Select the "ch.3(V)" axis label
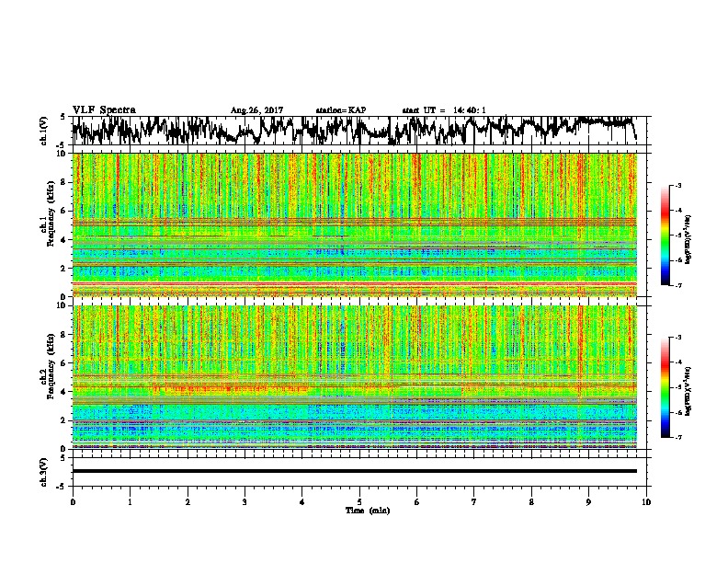Screen dimensions: 728x563 tap(44, 472)
